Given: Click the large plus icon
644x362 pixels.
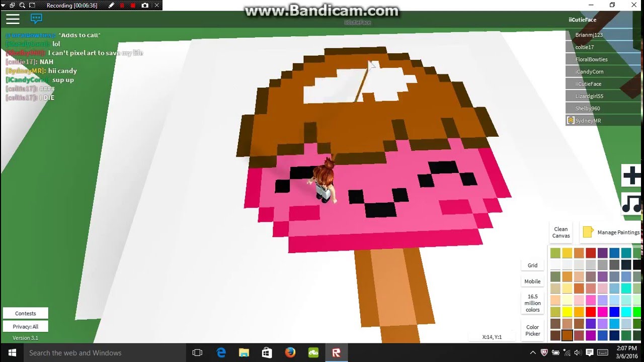Looking at the screenshot, I should (632, 175).
